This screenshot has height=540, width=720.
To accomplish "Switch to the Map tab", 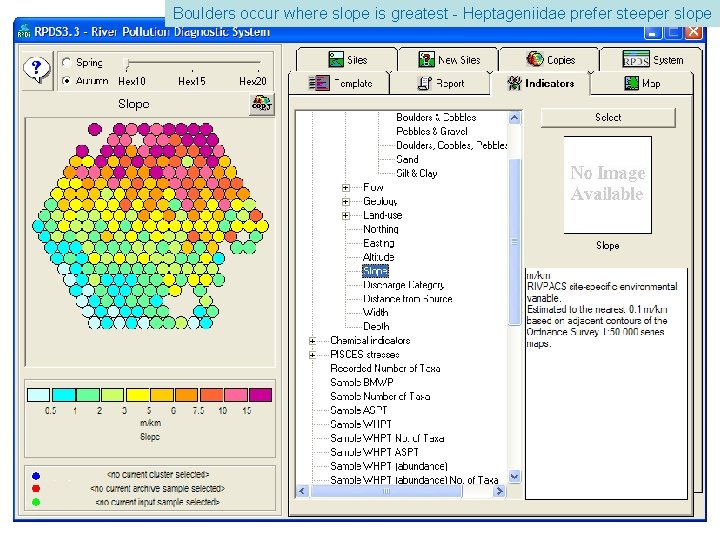I will click(x=641, y=83).
